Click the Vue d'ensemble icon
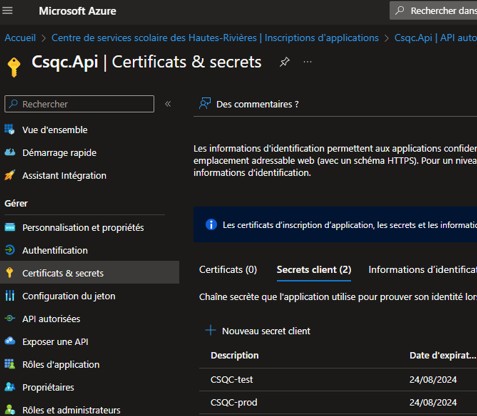This screenshot has height=416, width=477. click(x=10, y=129)
